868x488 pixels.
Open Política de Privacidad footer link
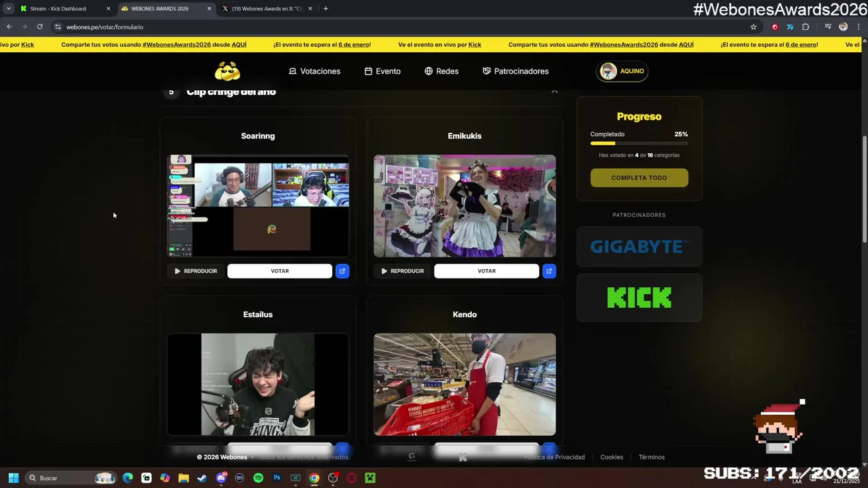[x=555, y=457]
